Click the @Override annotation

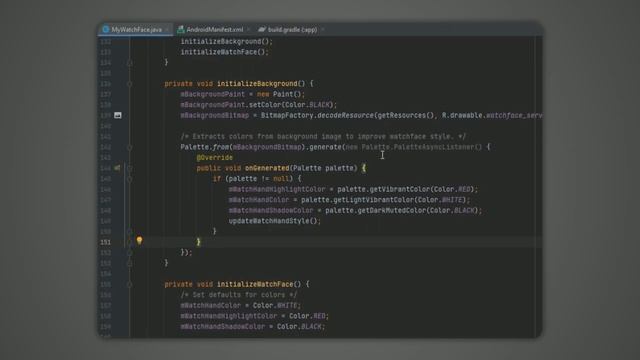point(215,158)
